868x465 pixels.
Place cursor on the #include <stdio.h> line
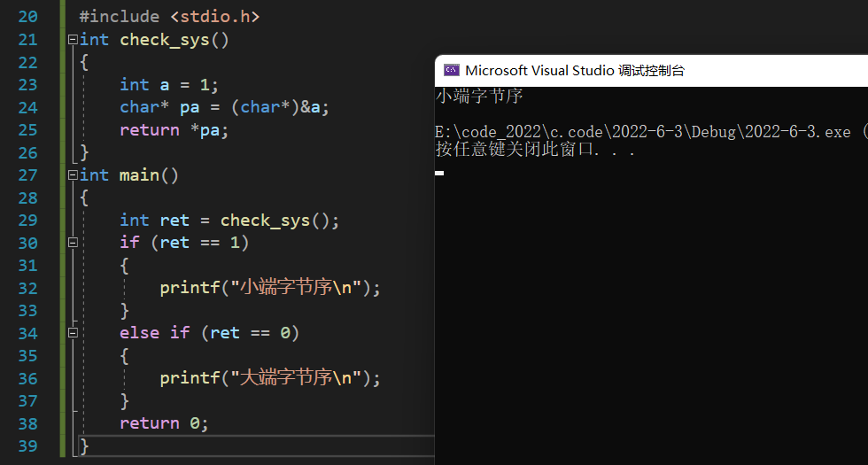pos(169,17)
